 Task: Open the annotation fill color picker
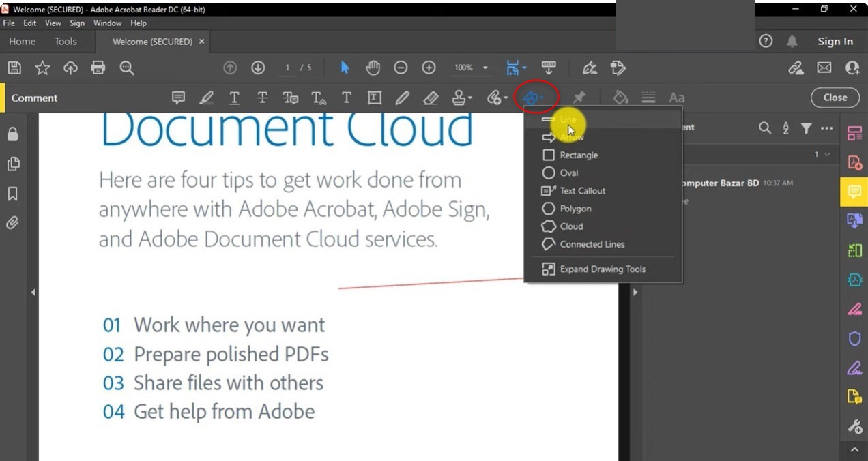pos(620,98)
